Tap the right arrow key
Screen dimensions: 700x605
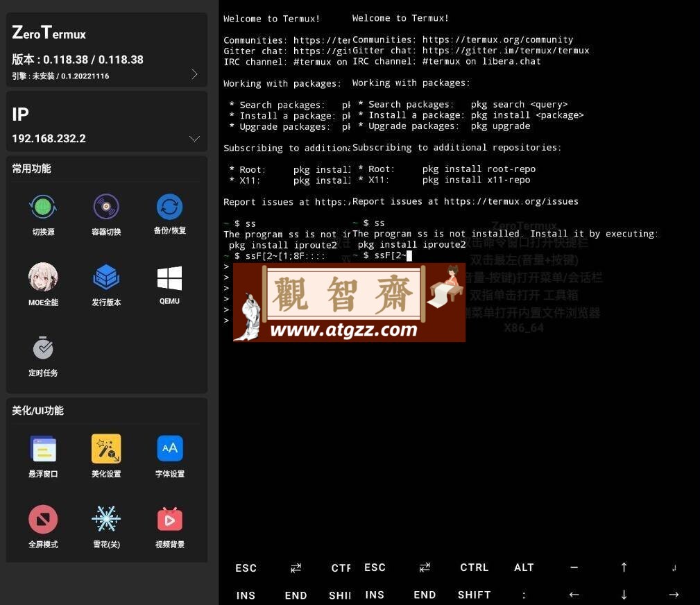coord(674,595)
